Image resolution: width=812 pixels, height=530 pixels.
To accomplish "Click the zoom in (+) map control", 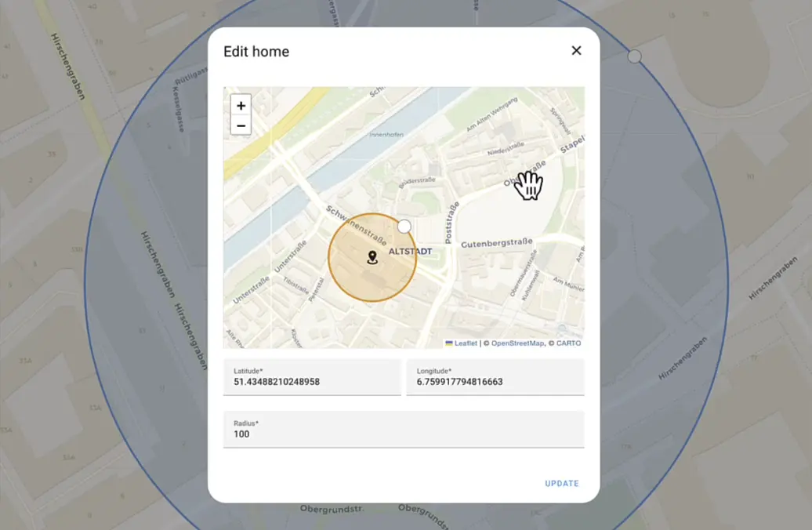I will pos(241,105).
